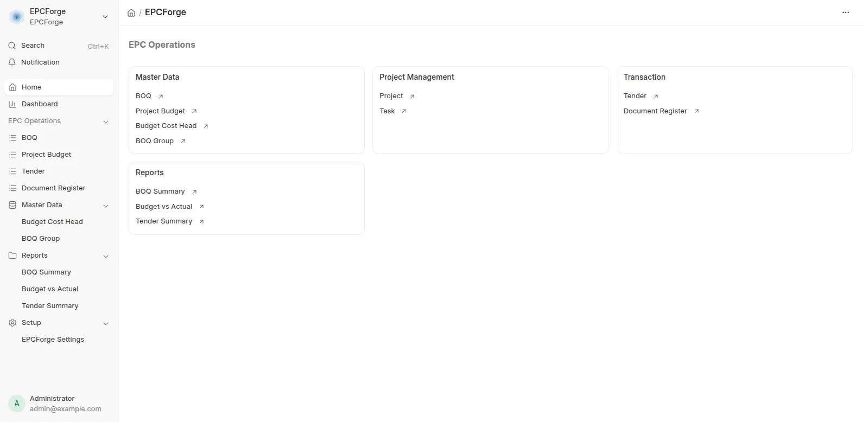Open BOQ Summary in the sidebar
Viewport: 868px width, 422px height.
[x=46, y=272]
